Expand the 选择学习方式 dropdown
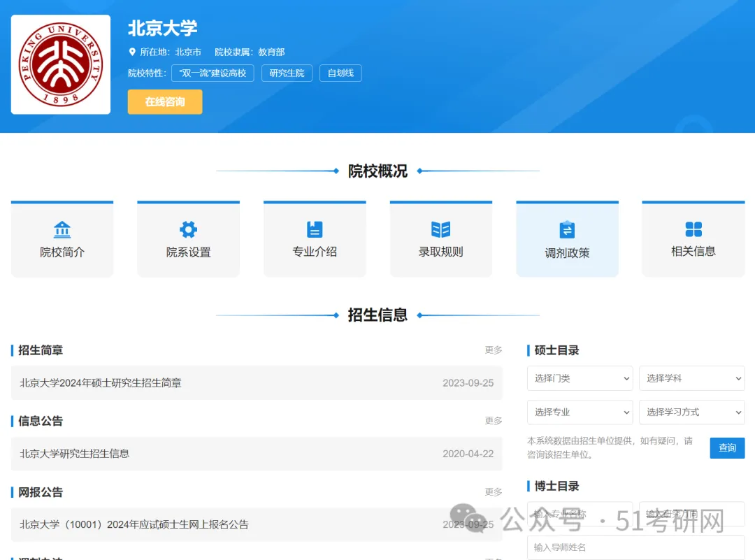The width and height of the screenshot is (755, 560). (691, 412)
